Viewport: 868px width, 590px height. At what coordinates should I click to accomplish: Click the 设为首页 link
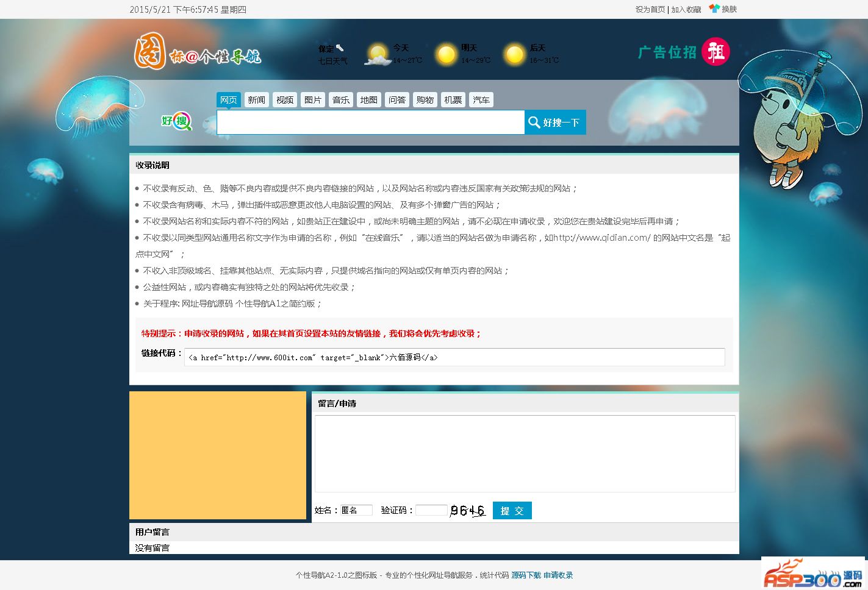click(650, 9)
